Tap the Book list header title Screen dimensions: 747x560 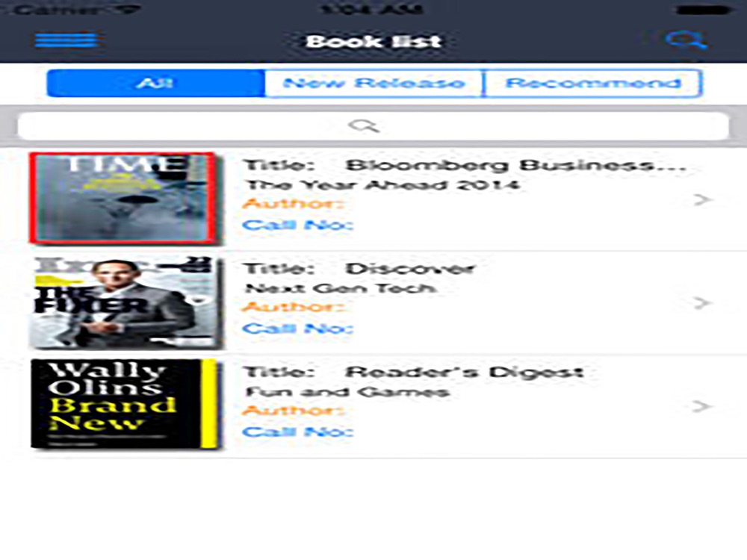[x=373, y=41]
